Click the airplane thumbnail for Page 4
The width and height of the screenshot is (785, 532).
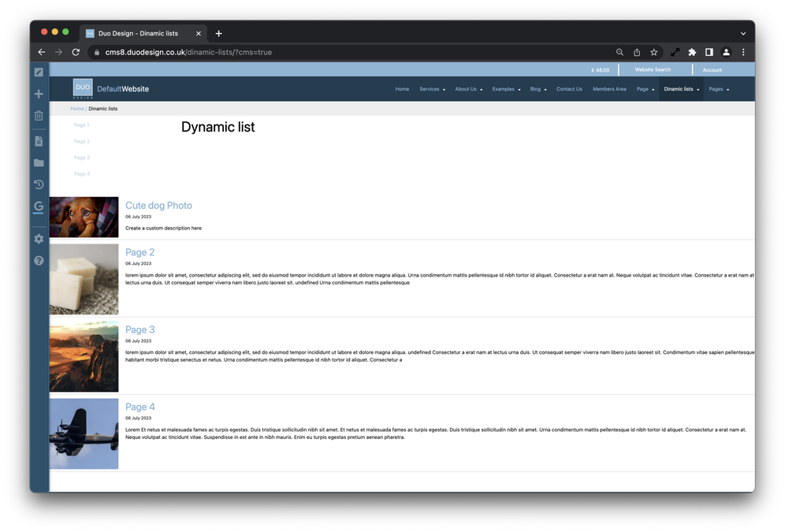coord(84,433)
